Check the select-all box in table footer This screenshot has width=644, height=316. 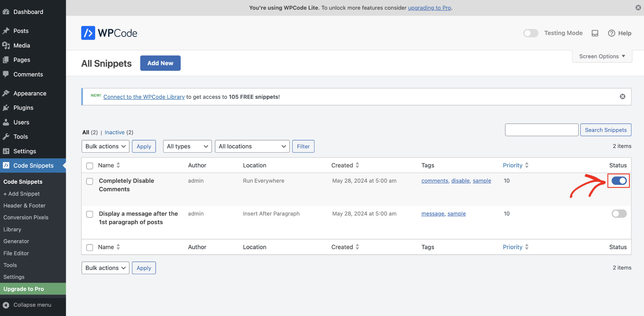pyautogui.click(x=90, y=247)
